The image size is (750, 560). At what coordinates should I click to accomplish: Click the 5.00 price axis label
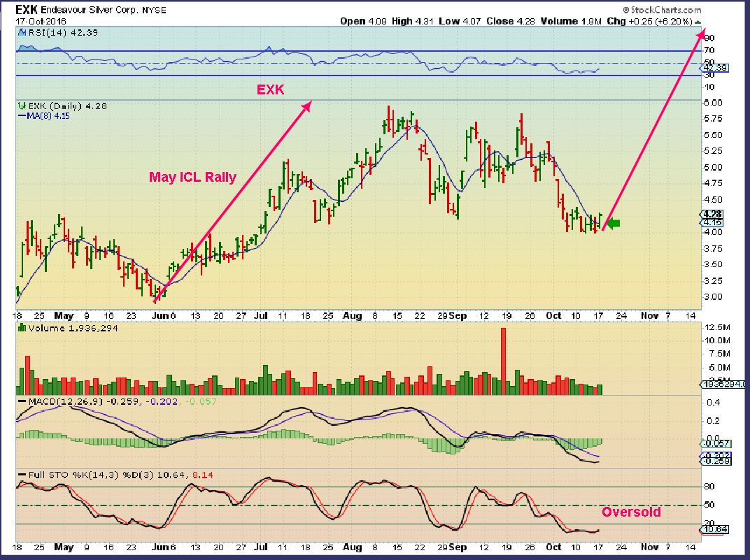[x=713, y=167]
